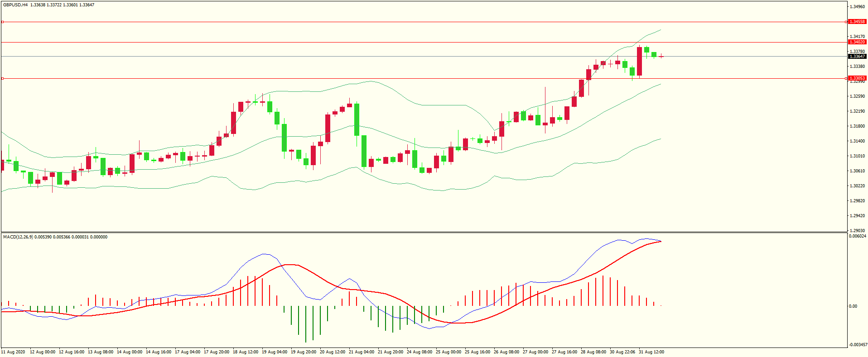Click the 25 Aug 00:00 time label
Viewport: 868px width, 357px height.
[x=448, y=352]
